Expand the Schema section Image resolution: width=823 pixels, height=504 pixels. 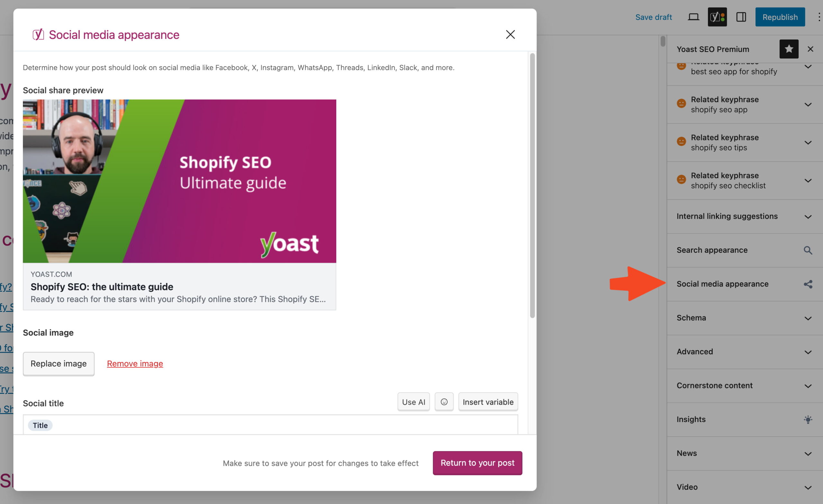click(808, 318)
